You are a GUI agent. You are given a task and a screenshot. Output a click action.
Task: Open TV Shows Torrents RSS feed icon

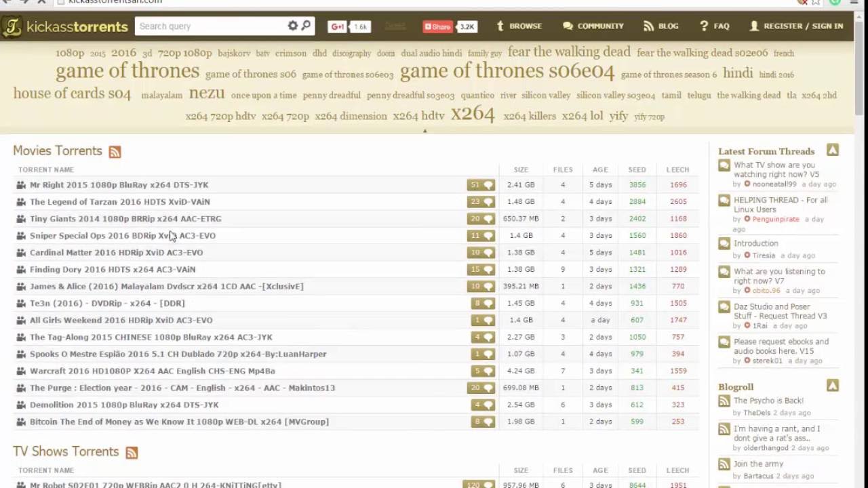(132, 453)
